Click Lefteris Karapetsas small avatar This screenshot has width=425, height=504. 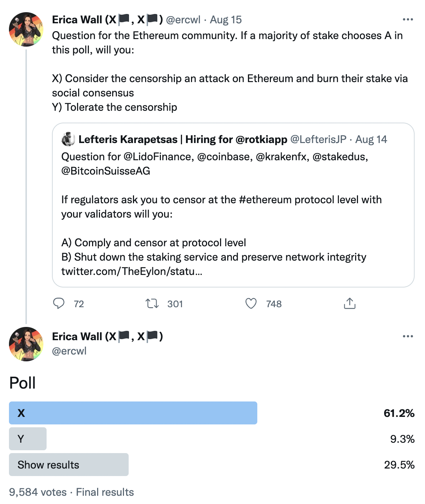(68, 139)
